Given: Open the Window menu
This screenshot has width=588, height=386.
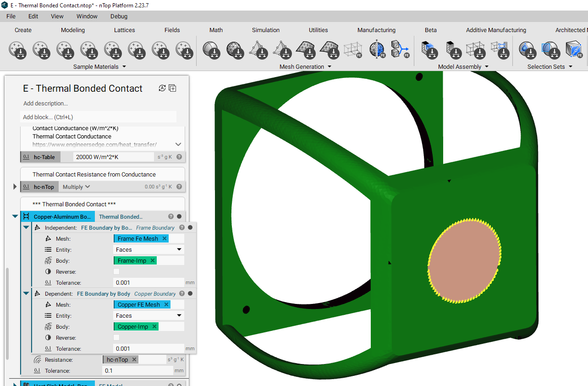Looking at the screenshot, I should [87, 16].
